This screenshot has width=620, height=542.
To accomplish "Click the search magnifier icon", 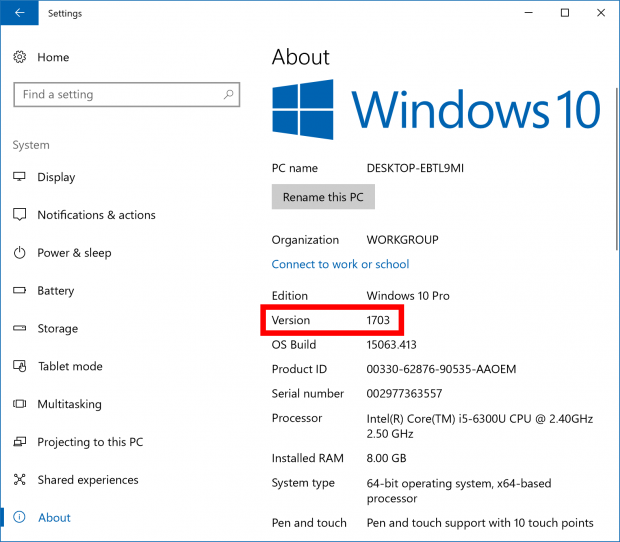I will click(x=230, y=95).
